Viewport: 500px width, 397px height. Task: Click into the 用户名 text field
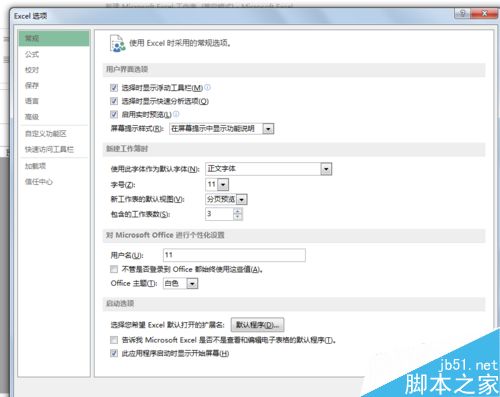click(x=234, y=255)
